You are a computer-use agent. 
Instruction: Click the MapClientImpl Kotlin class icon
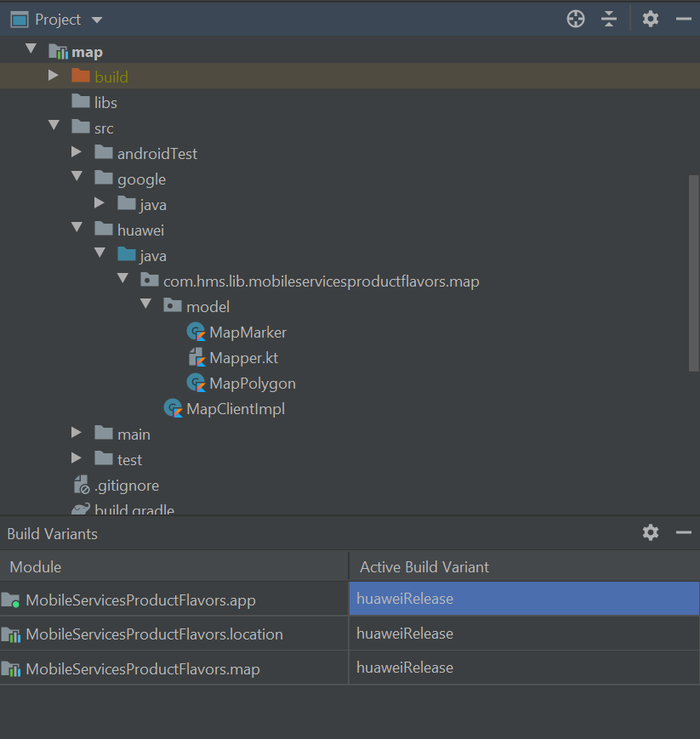click(x=173, y=408)
